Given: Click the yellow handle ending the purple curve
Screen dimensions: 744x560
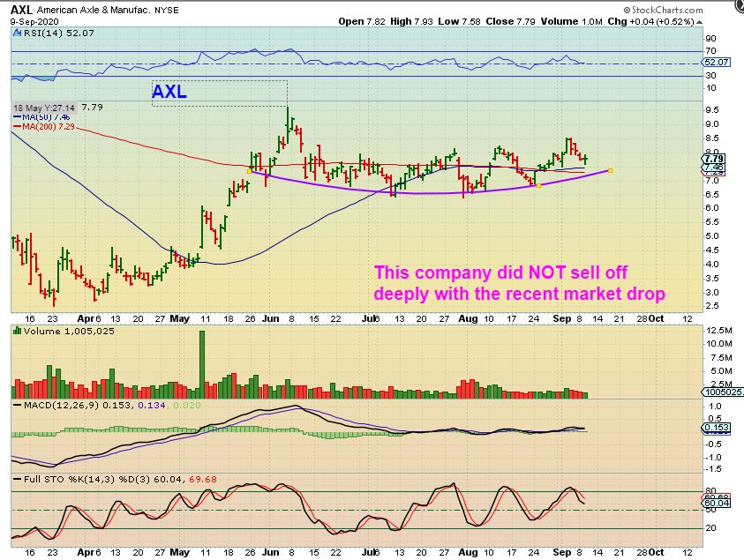Looking at the screenshot, I should tap(610, 170).
